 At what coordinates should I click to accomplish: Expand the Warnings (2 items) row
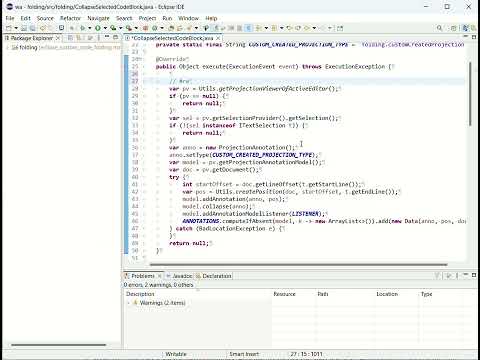pos(128,303)
